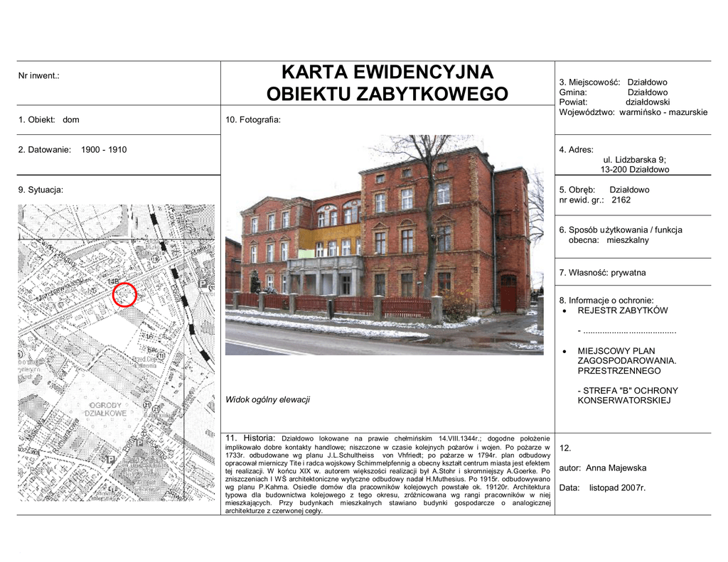Click the KARTA EWIDENCYJNA title heading
Image resolution: width=728 pixels, height=562 pixels.
pyautogui.click(x=387, y=72)
